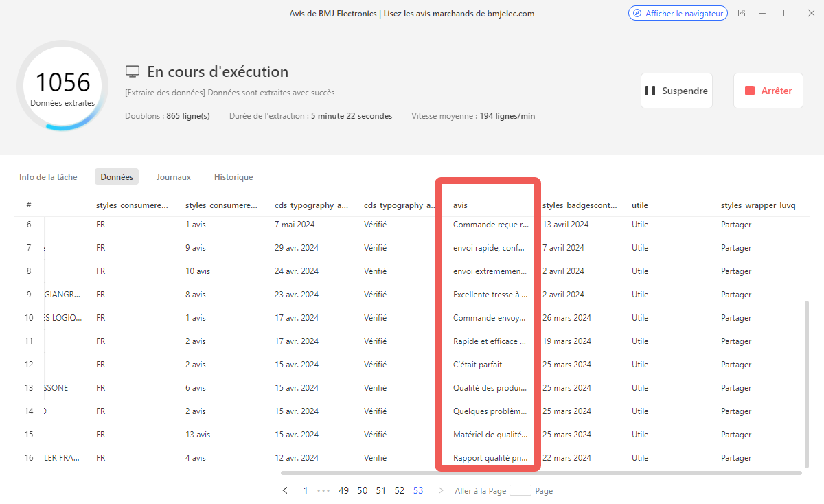
Task: Open the Historique tab
Action: pos(233,177)
